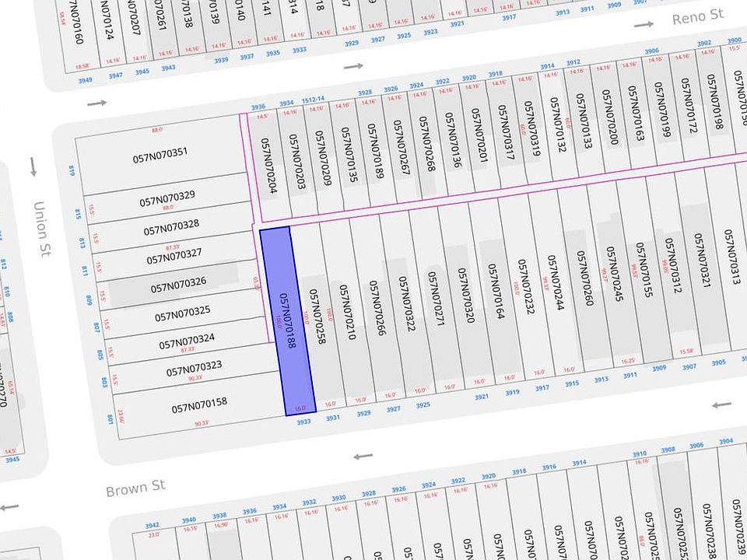Viewport: 747px width, 560px height.
Task: Select parcel 057N070328
Action: click(x=171, y=228)
